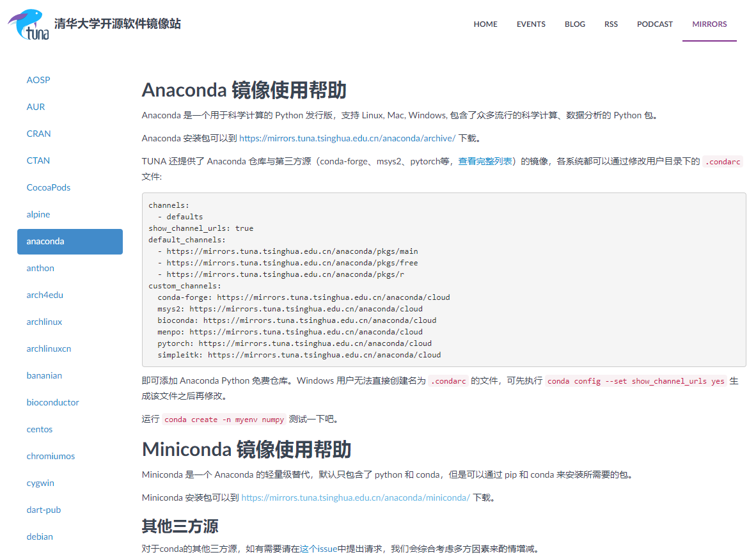Click the 'show_channel_urls: true' code line

click(x=201, y=228)
